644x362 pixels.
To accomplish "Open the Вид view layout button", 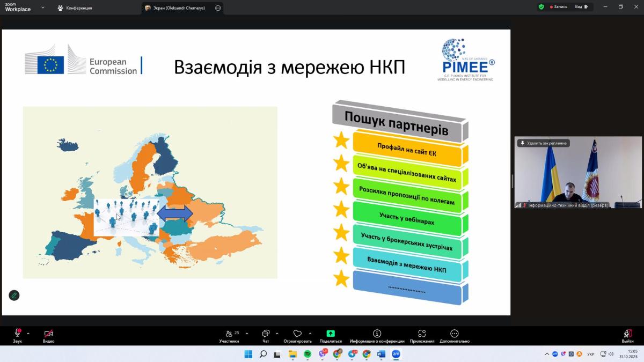I will click(x=581, y=7).
